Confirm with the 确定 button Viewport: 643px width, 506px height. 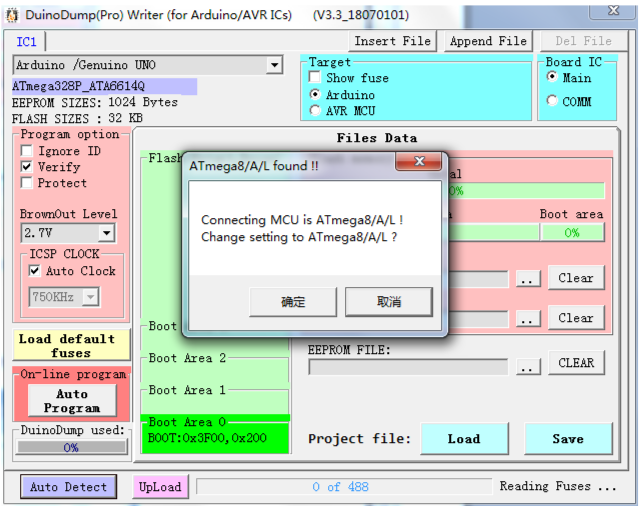(x=293, y=302)
